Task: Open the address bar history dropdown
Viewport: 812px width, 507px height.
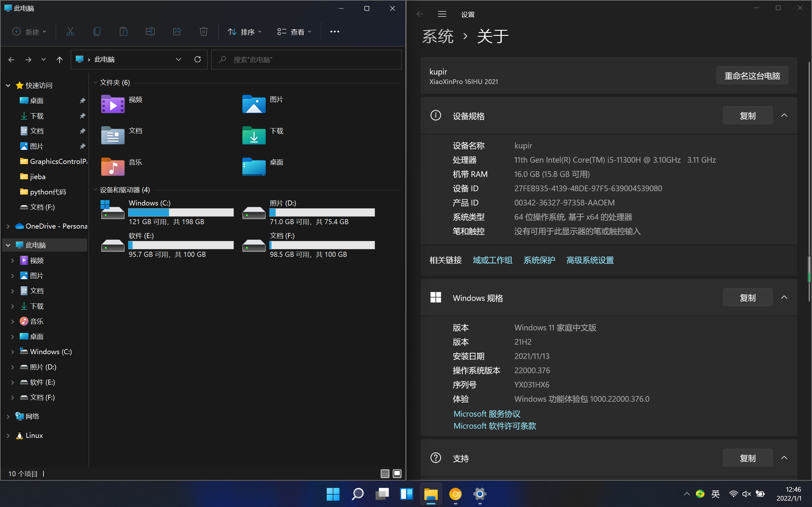Action: click(x=179, y=59)
